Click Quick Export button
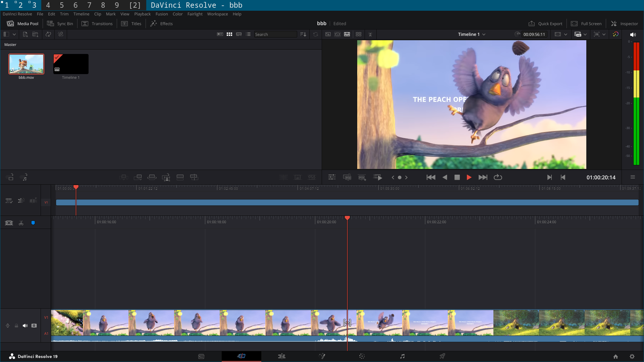 545,23
